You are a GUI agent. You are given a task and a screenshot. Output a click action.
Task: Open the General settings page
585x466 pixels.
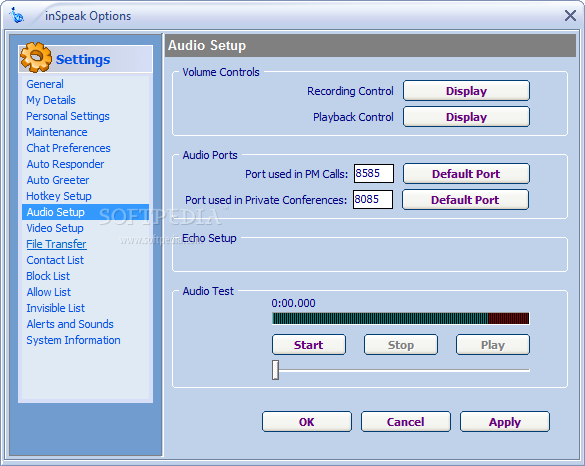pyautogui.click(x=45, y=84)
